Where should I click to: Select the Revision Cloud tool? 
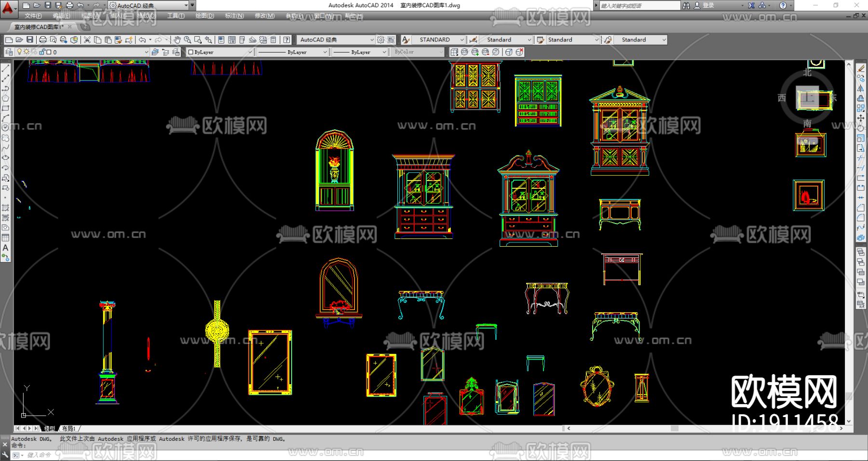coord(6,138)
